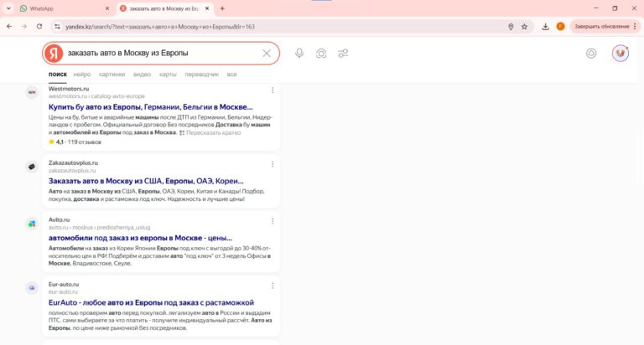The width and height of the screenshot is (644, 345).
Task: Click the Yandex user avatar
Action: tap(621, 53)
